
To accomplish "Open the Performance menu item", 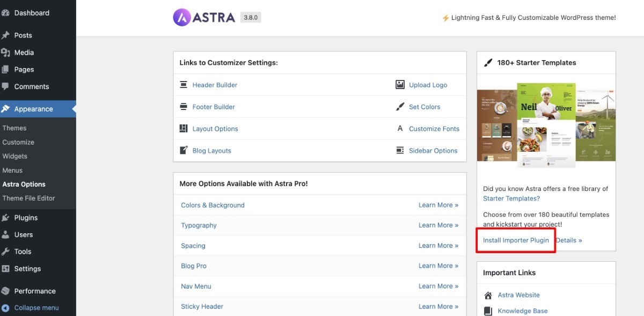I will 35,291.
